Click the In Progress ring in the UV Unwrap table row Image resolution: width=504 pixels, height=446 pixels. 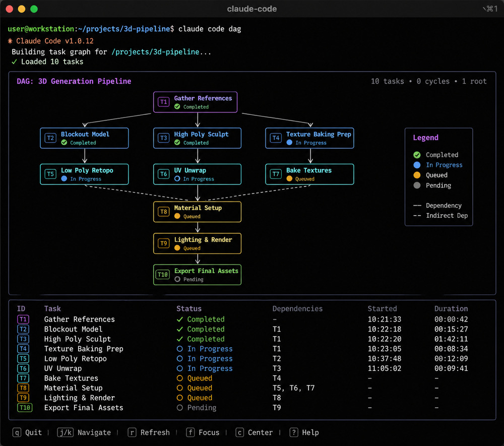pyautogui.click(x=180, y=368)
